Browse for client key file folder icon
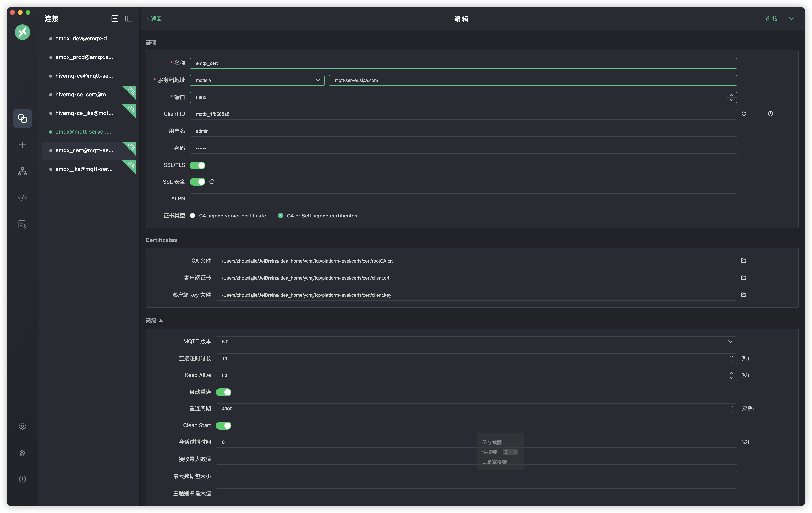This screenshot has width=812, height=513. click(x=743, y=295)
